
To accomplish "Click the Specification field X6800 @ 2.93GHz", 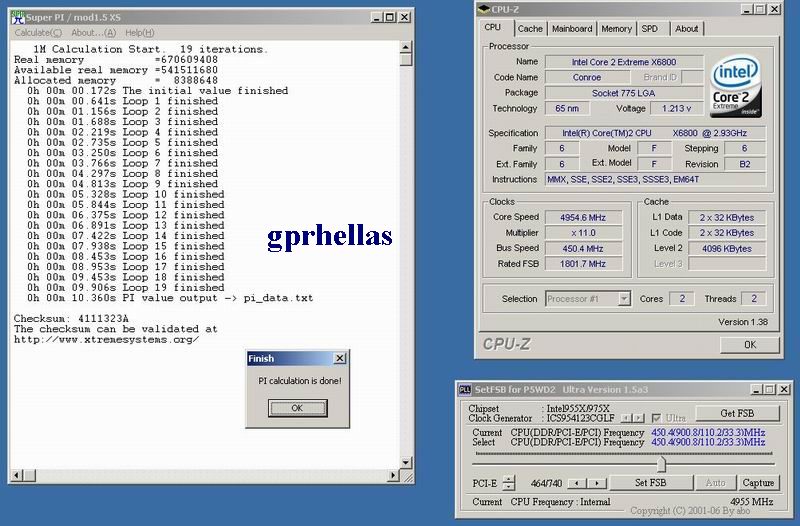I will pyautogui.click(x=655, y=133).
